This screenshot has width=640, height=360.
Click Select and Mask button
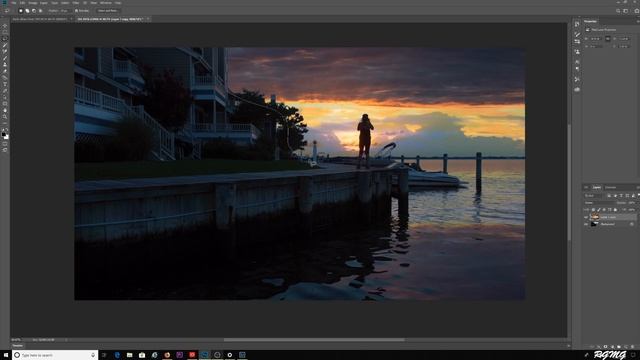coord(108,11)
